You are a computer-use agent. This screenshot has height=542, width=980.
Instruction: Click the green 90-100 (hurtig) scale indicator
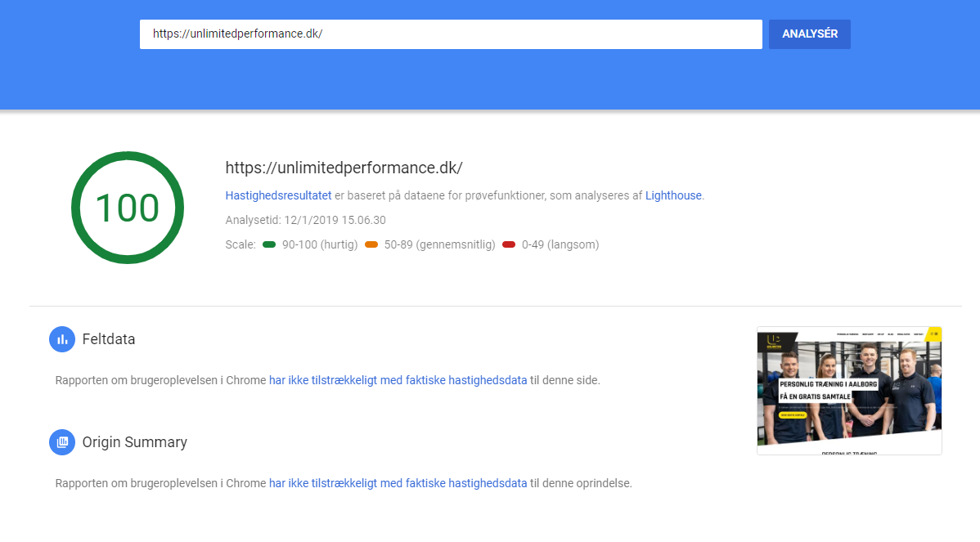tap(269, 244)
